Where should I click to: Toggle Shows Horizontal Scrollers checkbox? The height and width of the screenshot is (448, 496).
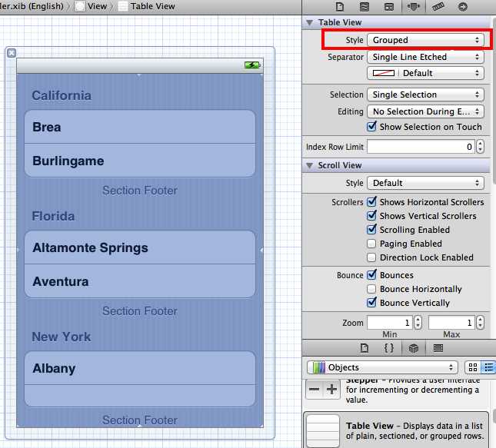371,201
